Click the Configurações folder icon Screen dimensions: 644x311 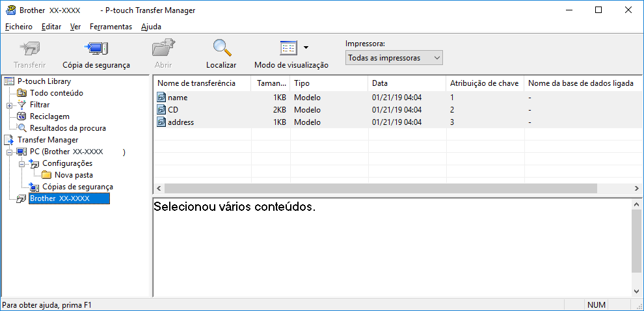tap(34, 163)
